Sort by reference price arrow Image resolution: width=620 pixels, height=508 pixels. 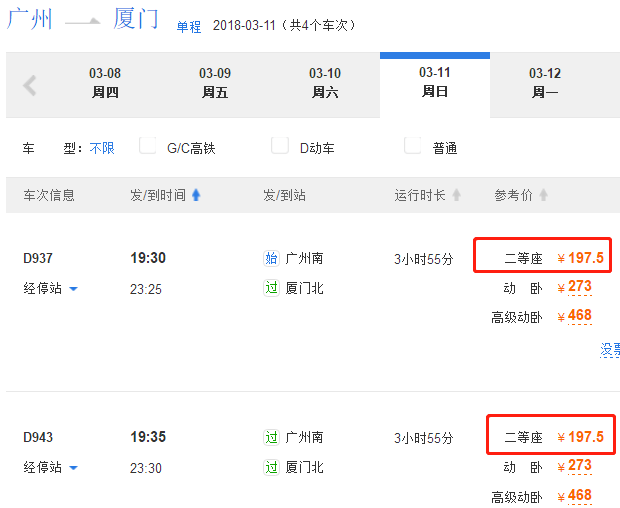click(544, 195)
